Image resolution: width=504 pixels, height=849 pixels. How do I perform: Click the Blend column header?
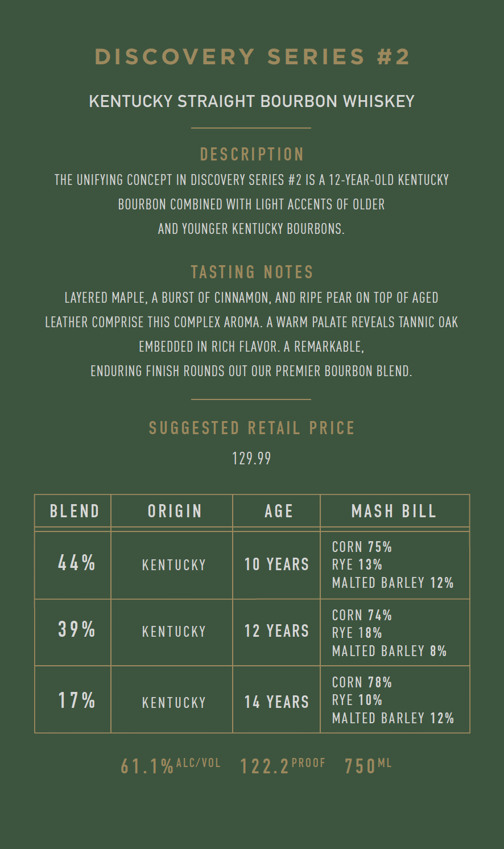click(x=75, y=511)
